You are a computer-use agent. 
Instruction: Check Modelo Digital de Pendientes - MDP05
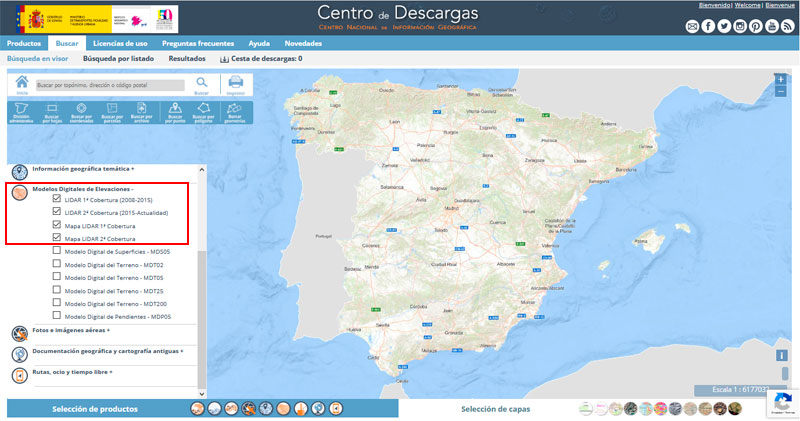tap(57, 315)
